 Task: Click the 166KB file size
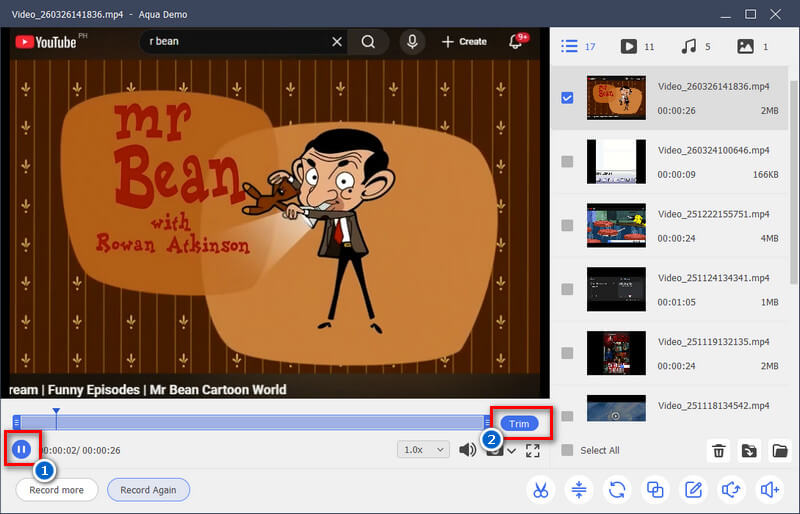(765, 175)
